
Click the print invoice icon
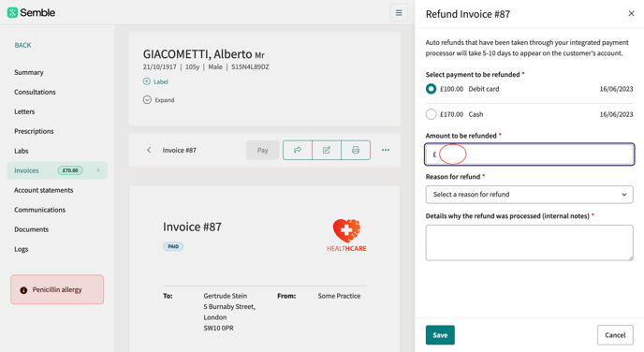point(356,150)
